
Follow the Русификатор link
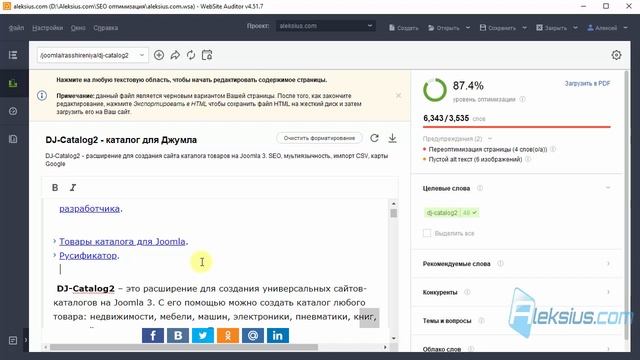click(88, 256)
